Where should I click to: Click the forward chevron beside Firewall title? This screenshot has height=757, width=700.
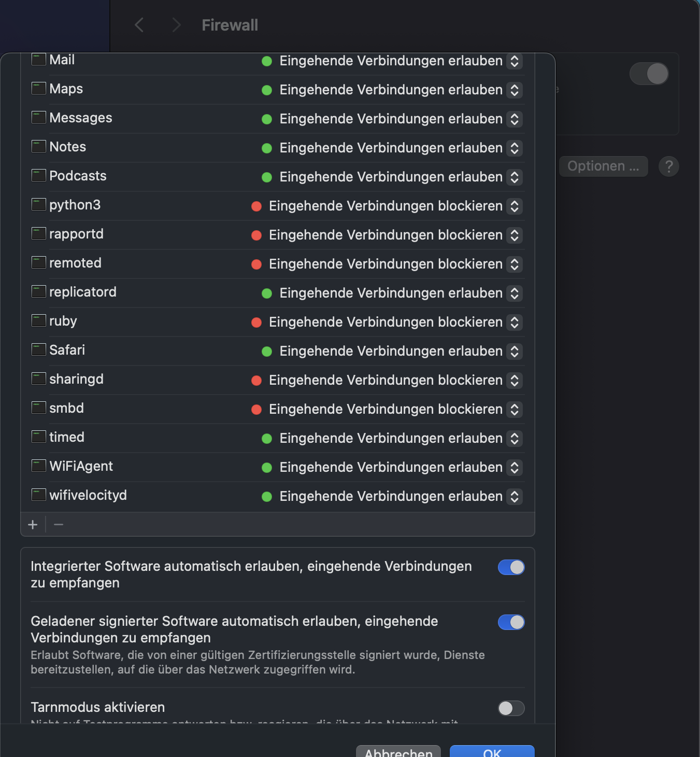tap(176, 25)
